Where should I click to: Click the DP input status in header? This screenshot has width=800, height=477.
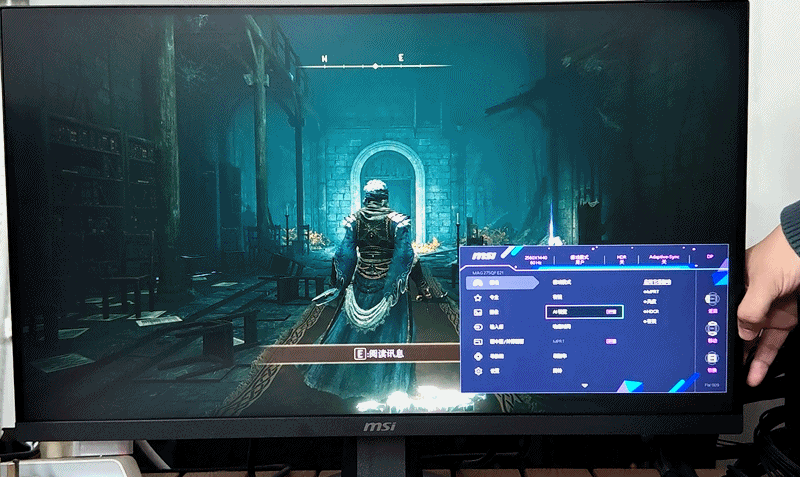click(x=710, y=257)
